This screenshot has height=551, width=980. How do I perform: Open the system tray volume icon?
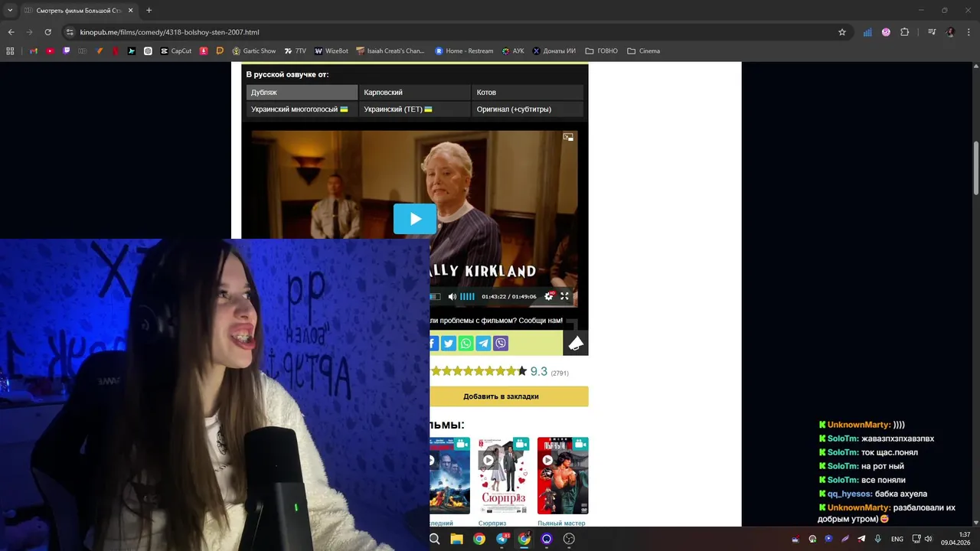tap(928, 540)
